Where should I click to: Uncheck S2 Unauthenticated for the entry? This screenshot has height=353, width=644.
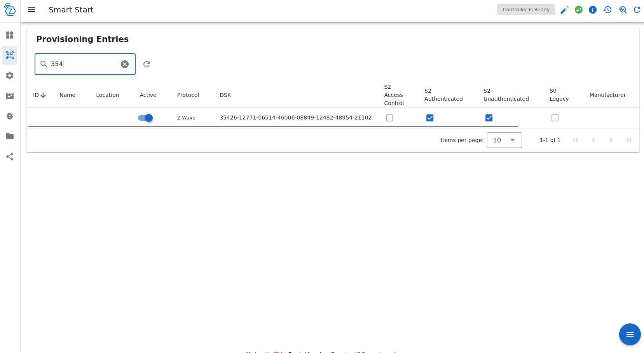click(x=489, y=118)
